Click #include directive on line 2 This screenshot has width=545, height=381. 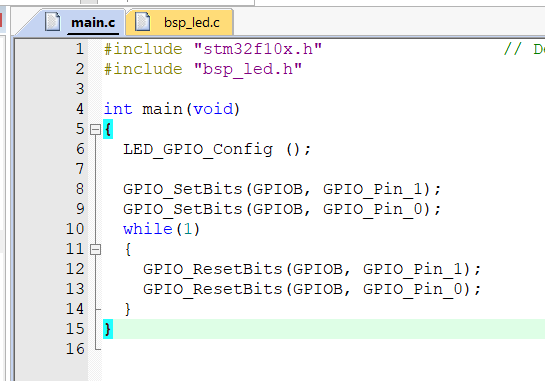click(143, 69)
